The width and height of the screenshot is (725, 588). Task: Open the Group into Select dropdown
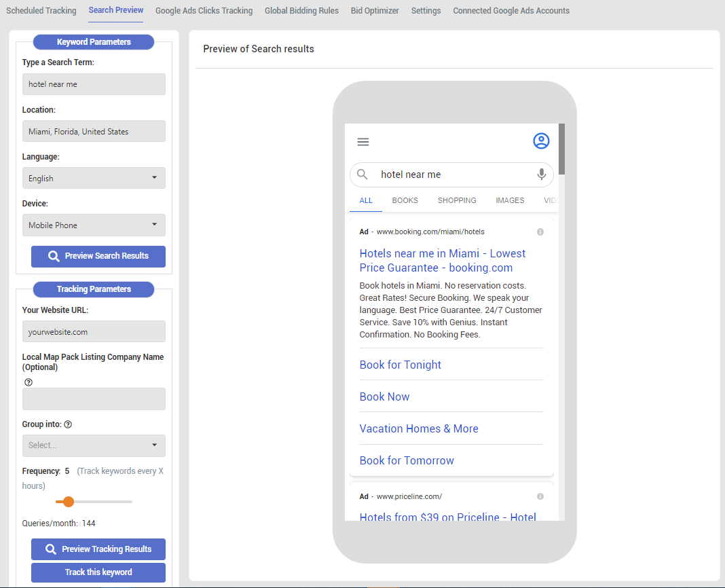click(x=94, y=445)
